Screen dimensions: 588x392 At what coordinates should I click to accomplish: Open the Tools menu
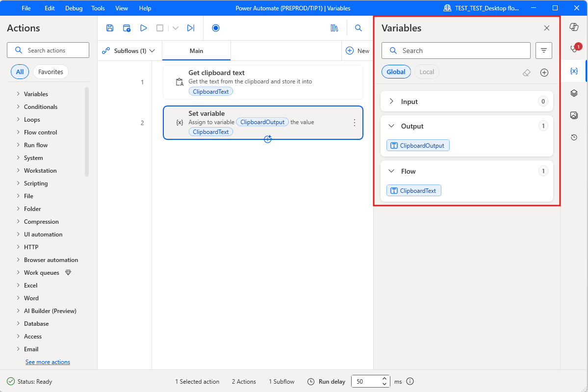tap(98, 8)
